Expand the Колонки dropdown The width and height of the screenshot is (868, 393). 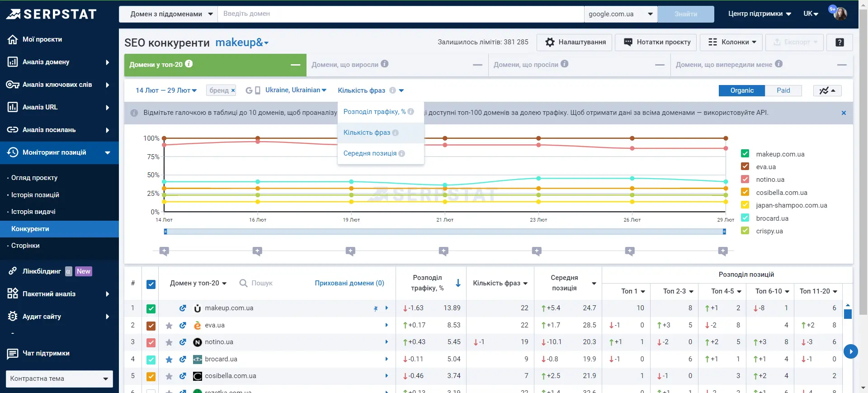731,42
